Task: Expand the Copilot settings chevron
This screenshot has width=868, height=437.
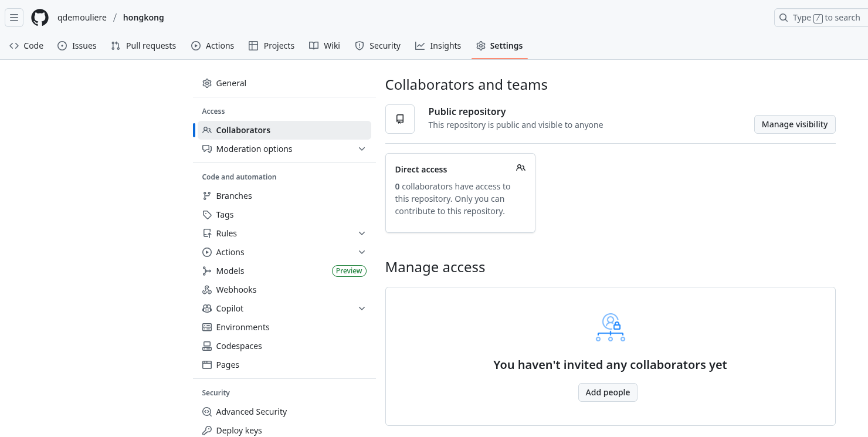Action: 362,309
